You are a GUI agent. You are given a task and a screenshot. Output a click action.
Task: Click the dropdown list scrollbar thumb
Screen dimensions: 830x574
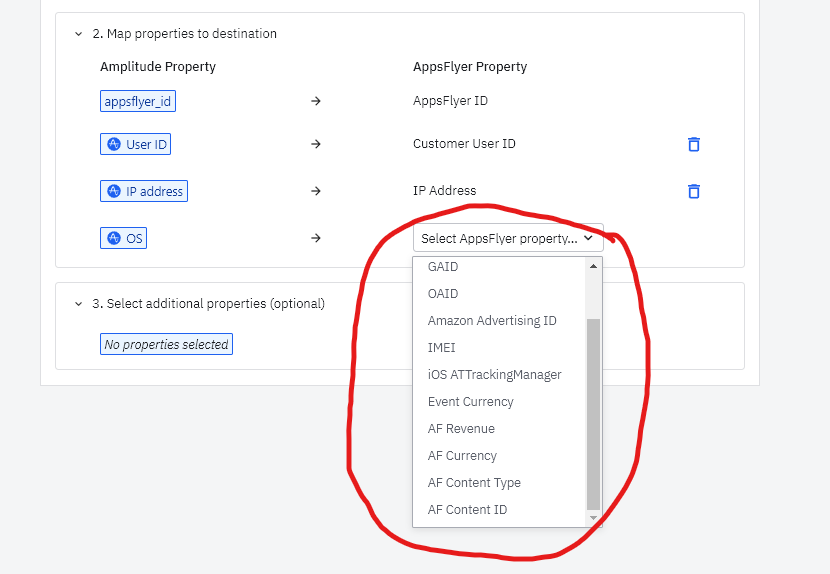tap(593, 414)
